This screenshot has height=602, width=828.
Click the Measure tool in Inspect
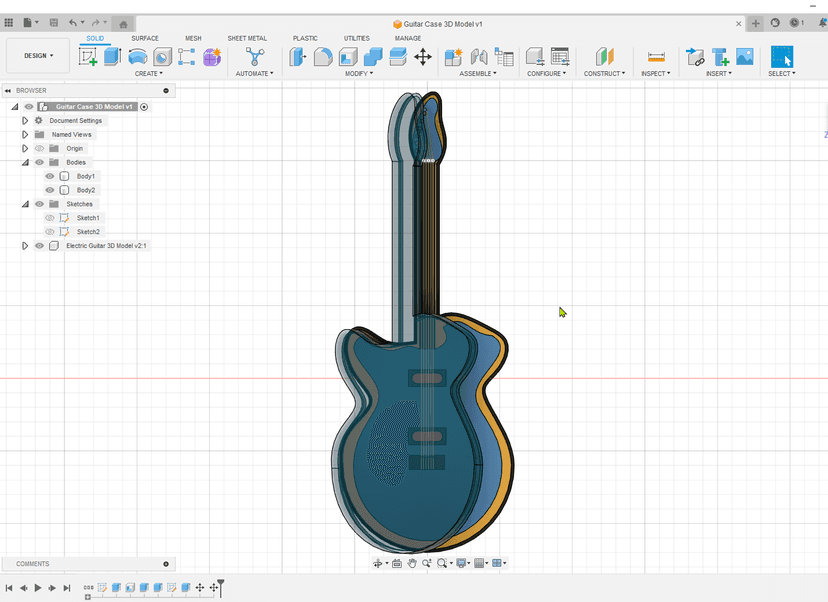pyautogui.click(x=656, y=57)
